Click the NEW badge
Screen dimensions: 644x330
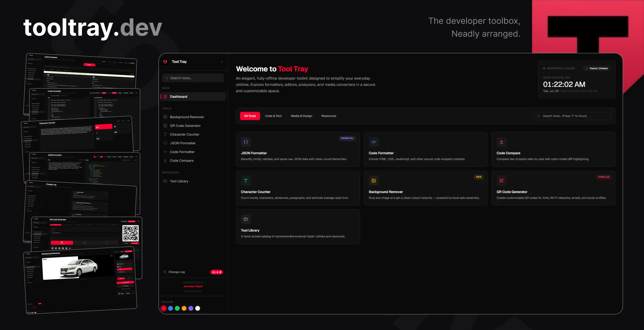pos(479,177)
